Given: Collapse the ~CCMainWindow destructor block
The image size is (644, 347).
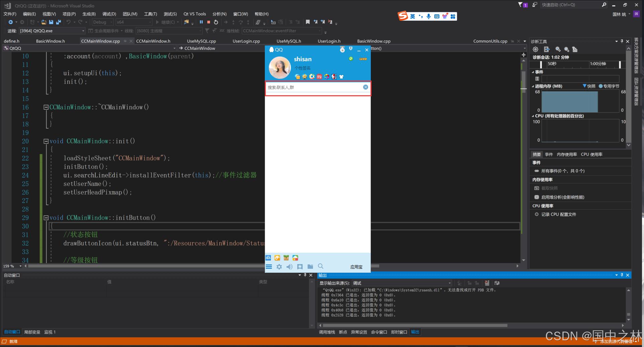Looking at the screenshot, I should pyautogui.click(x=46, y=107).
